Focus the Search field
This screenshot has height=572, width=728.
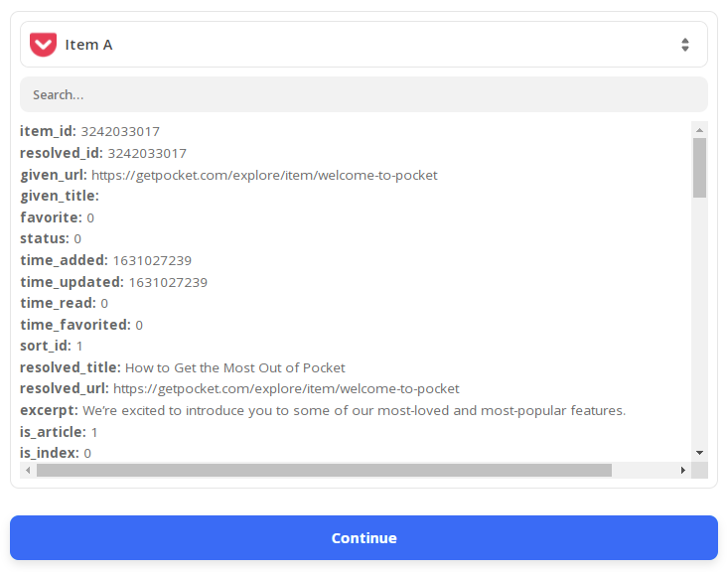pos(364,94)
